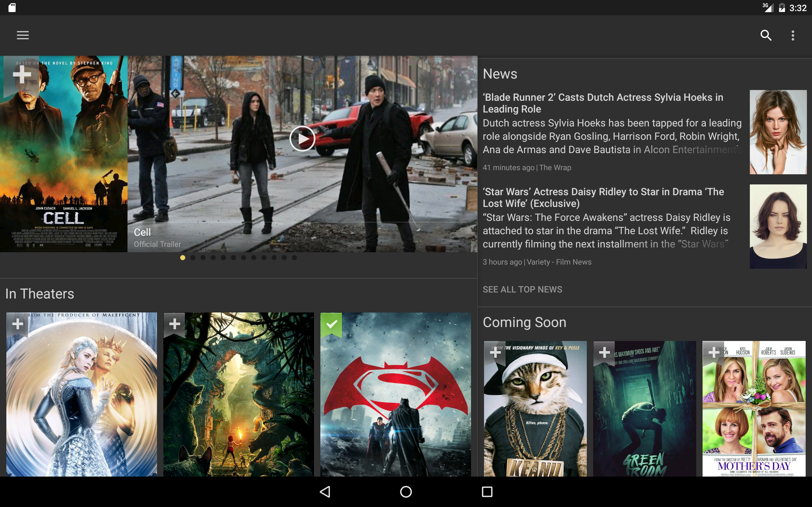Tap the Android home button
This screenshot has height=507, width=812.
(x=406, y=491)
